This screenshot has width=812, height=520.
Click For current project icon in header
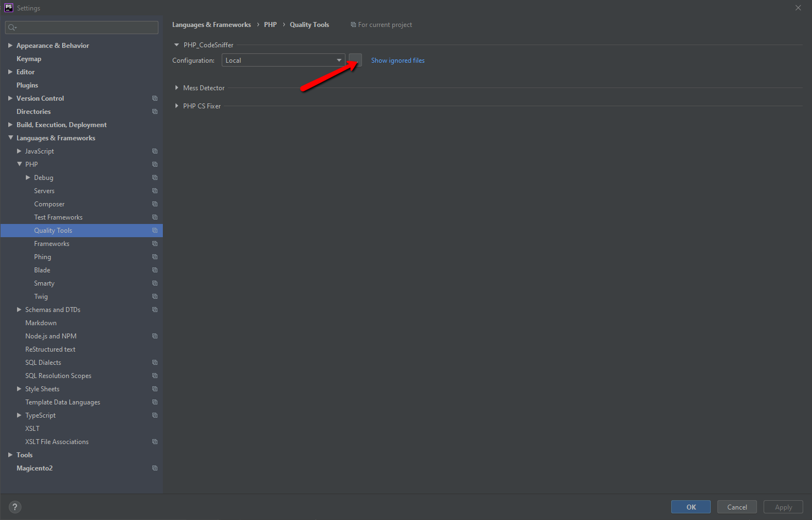[x=353, y=25]
